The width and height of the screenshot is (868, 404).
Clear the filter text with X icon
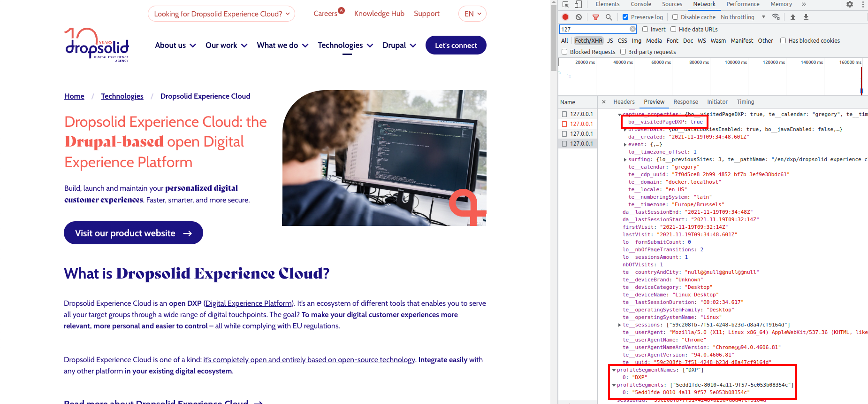(x=632, y=29)
